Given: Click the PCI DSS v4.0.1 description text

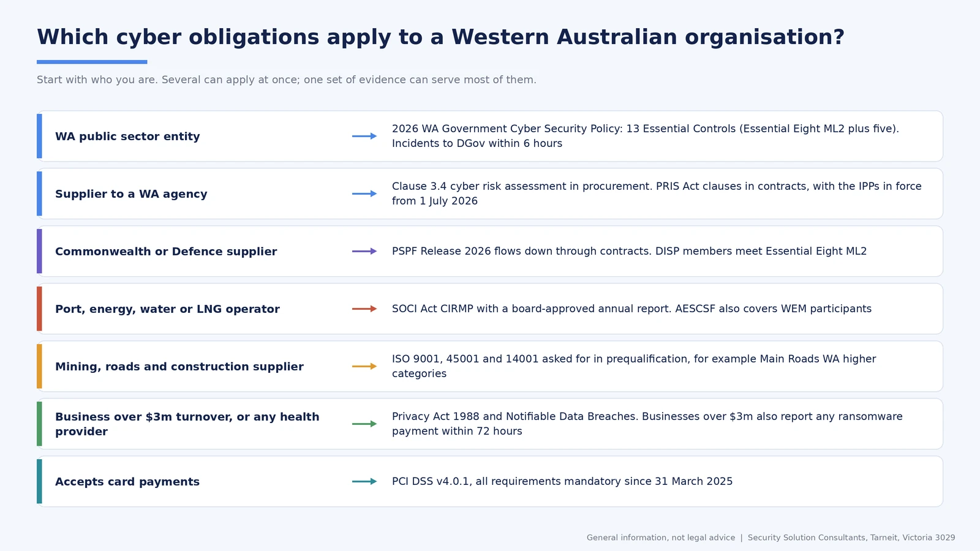Looking at the screenshot, I should (x=562, y=481).
